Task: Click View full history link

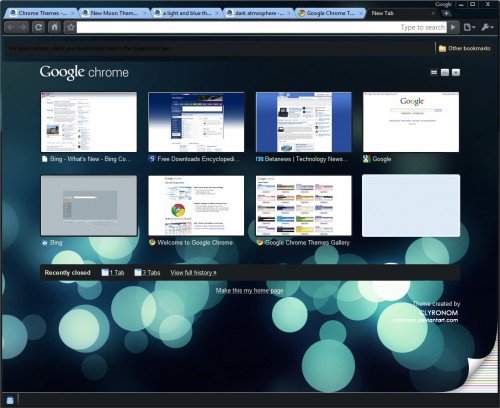Action: (193, 273)
